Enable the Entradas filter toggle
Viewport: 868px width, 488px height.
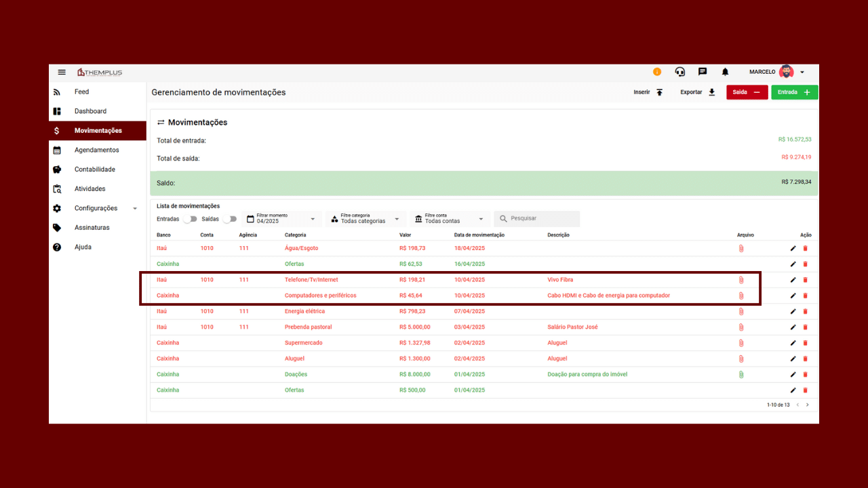click(x=190, y=219)
